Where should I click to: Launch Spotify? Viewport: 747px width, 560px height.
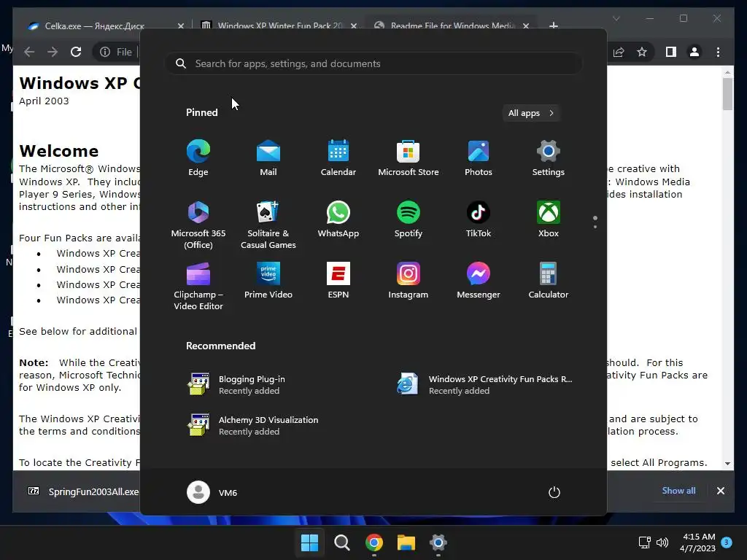409,219
